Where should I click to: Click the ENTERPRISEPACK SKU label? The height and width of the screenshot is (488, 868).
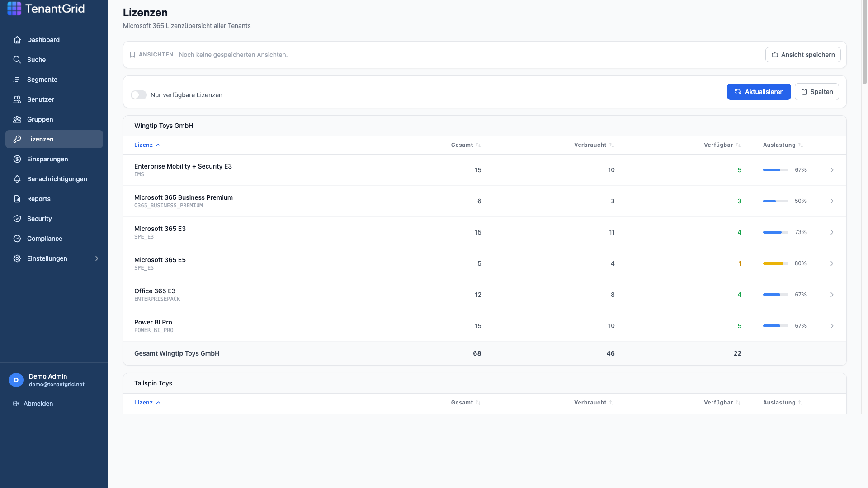tap(157, 299)
